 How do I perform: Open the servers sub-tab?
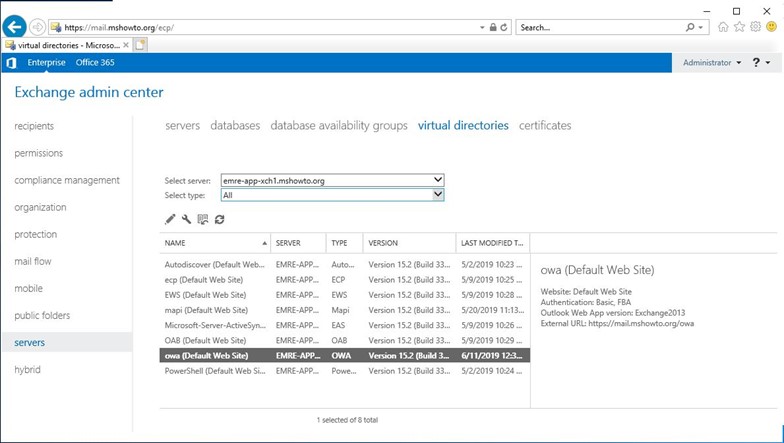182,126
